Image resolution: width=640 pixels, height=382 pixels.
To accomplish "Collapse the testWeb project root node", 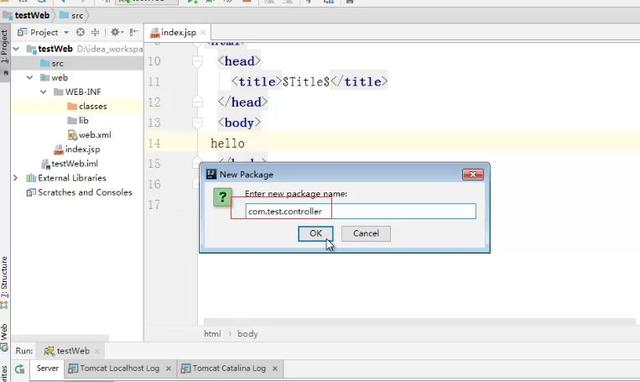I will [x=16, y=49].
